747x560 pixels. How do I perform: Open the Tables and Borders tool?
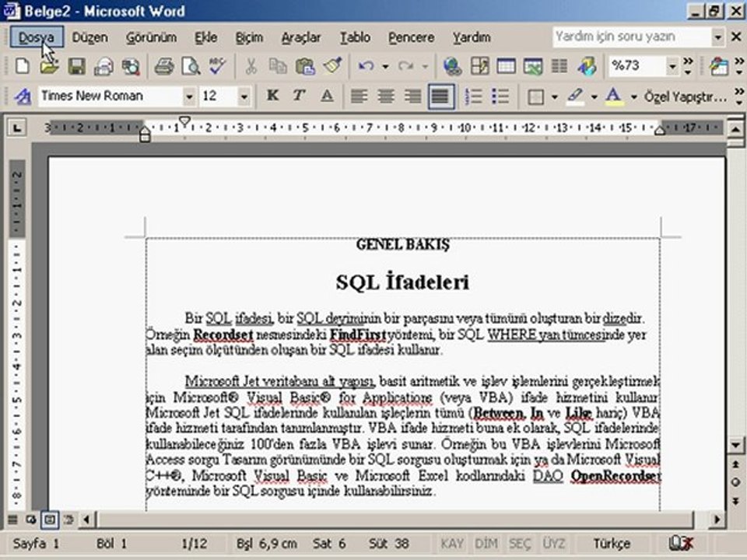click(x=480, y=66)
